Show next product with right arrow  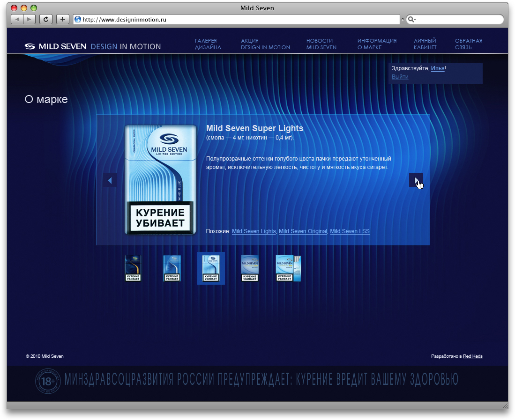click(x=416, y=180)
